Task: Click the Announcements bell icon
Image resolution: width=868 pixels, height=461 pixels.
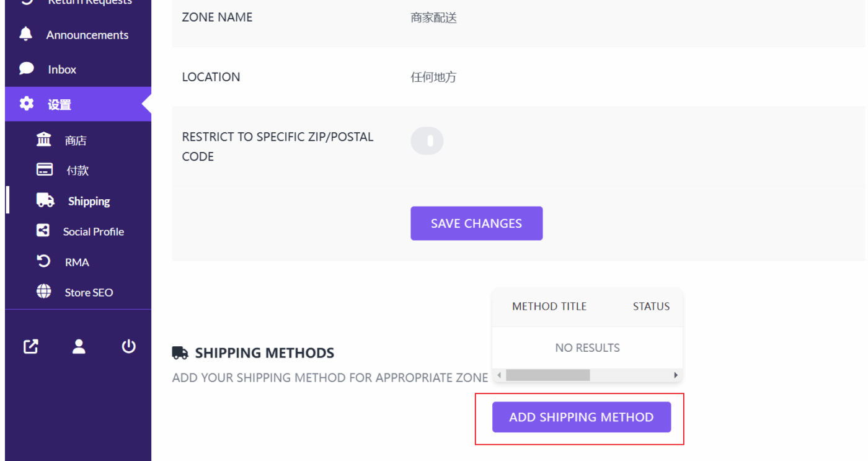Action: click(26, 34)
